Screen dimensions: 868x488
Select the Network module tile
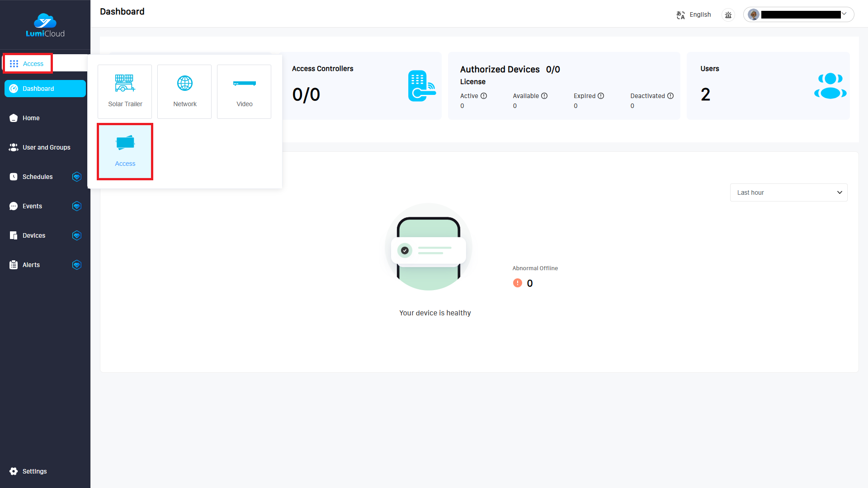click(184, 91)
